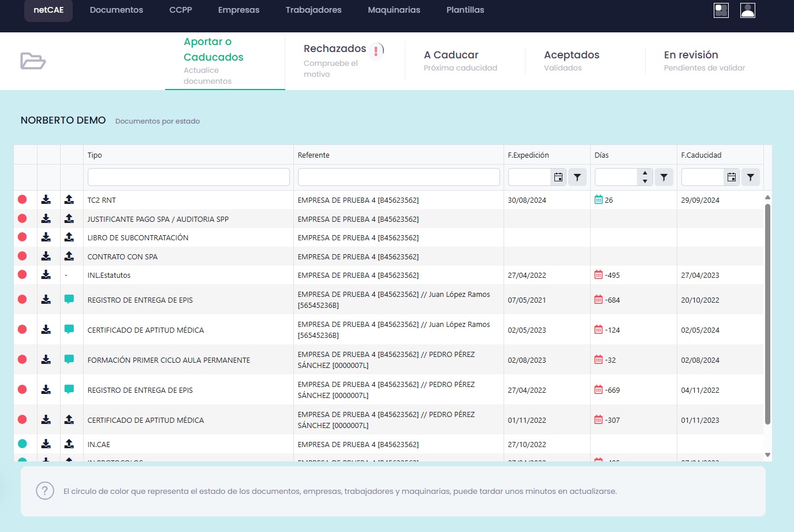Click the netCAE home button
This screenshot has height=532, width=794.
click(x=49, y=10)
